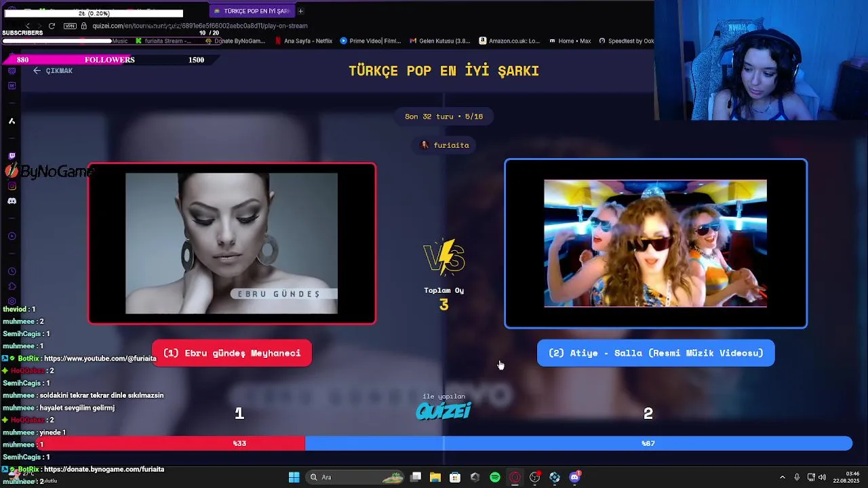Open Donate ByNoGame bookmark
This screenshot has width=868, height=488.
point(235,41)
